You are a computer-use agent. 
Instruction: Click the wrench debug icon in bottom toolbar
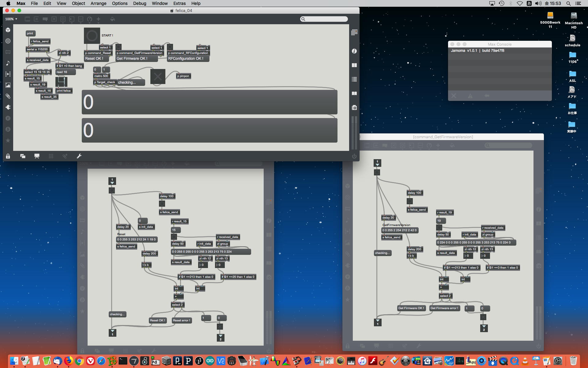[79, 156]
